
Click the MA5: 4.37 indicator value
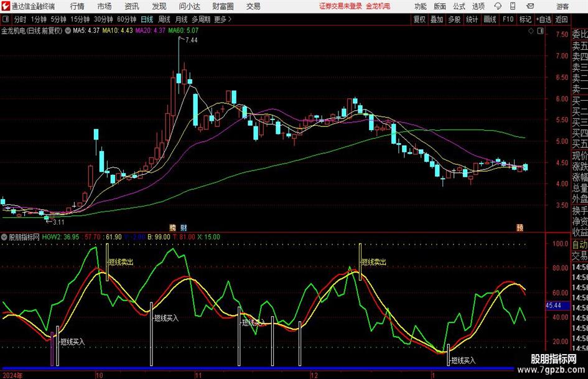coord(86,30)
